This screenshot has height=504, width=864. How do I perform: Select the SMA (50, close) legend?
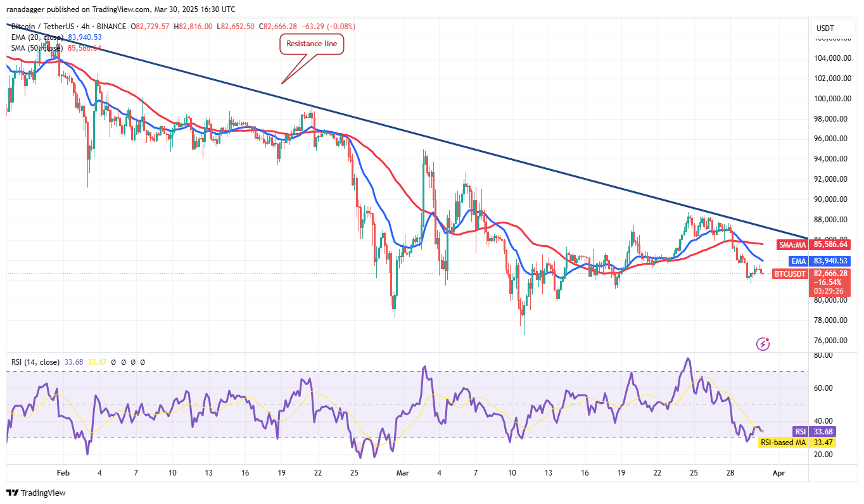35,48
